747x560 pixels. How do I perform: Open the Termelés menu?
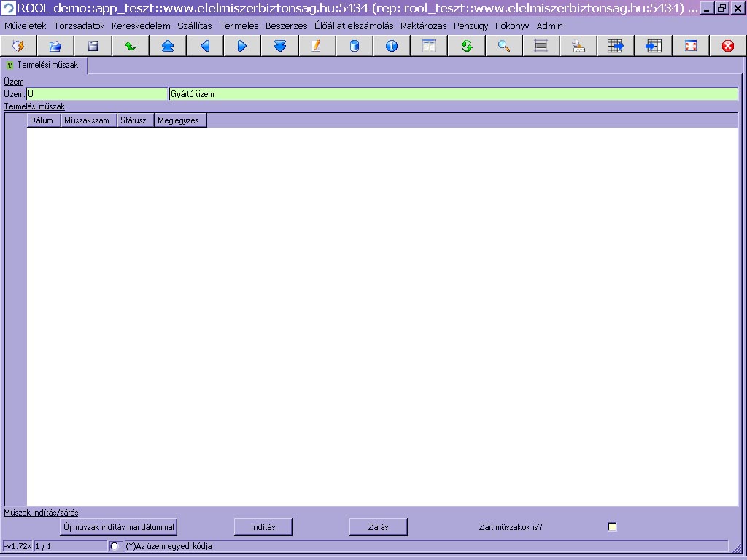pyautogui.click(x=239, y=26)
